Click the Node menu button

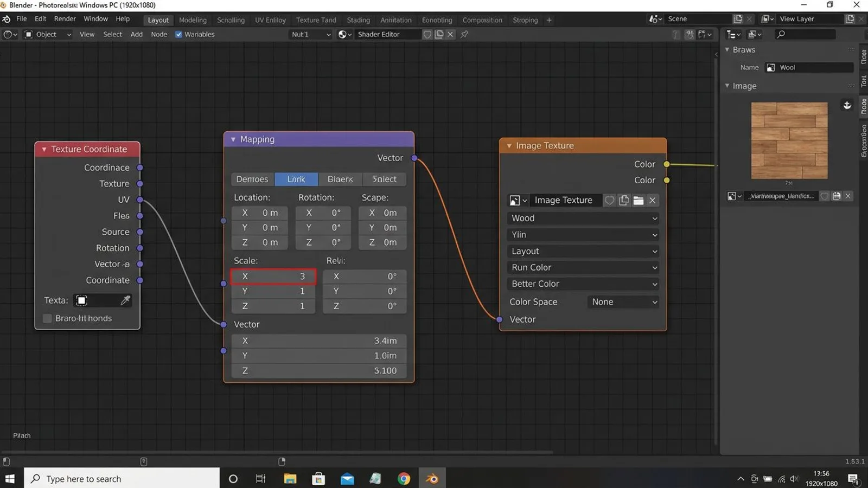click(x=159, y=34)
